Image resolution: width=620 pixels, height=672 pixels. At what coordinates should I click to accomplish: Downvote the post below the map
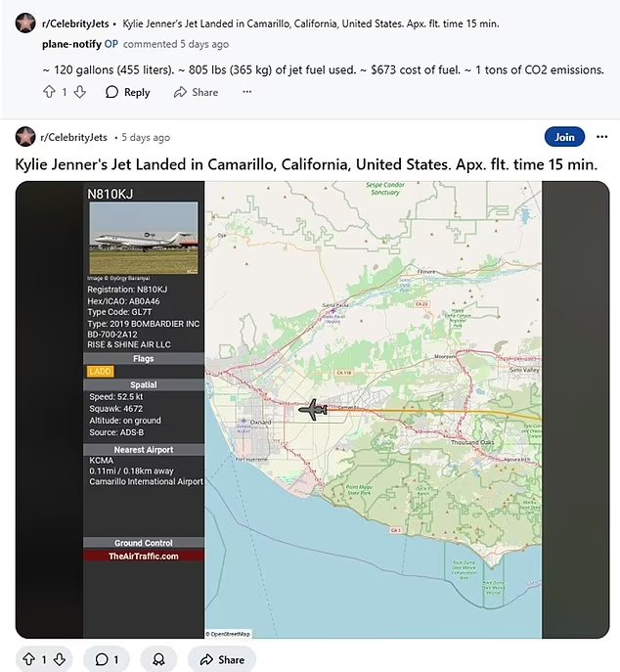point(59,659)
